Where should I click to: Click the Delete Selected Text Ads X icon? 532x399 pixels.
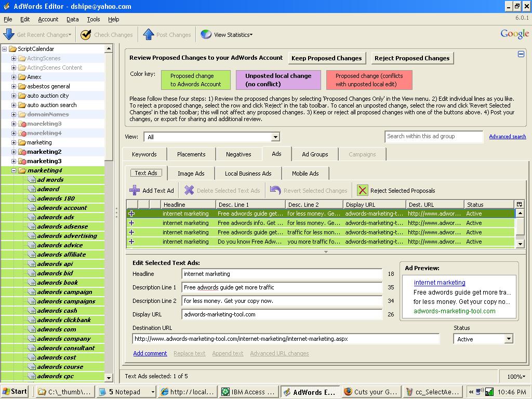click(x=189, y=190)
